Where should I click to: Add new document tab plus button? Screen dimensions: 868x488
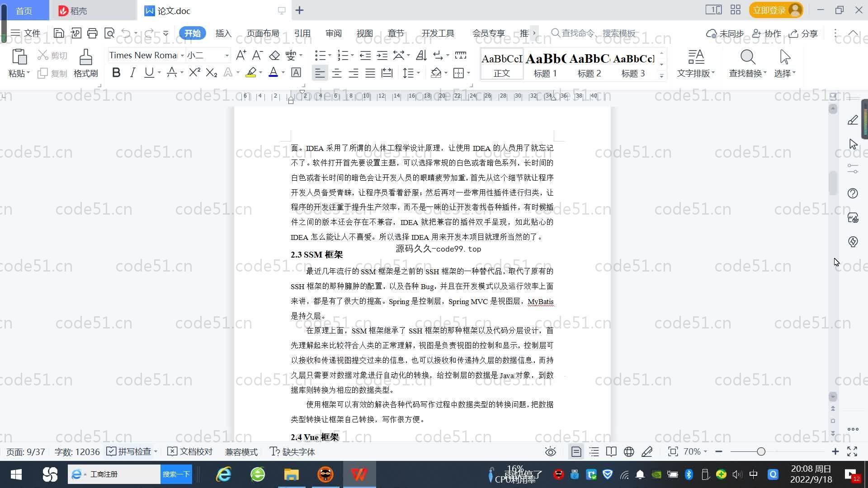[x=299, y=10]
